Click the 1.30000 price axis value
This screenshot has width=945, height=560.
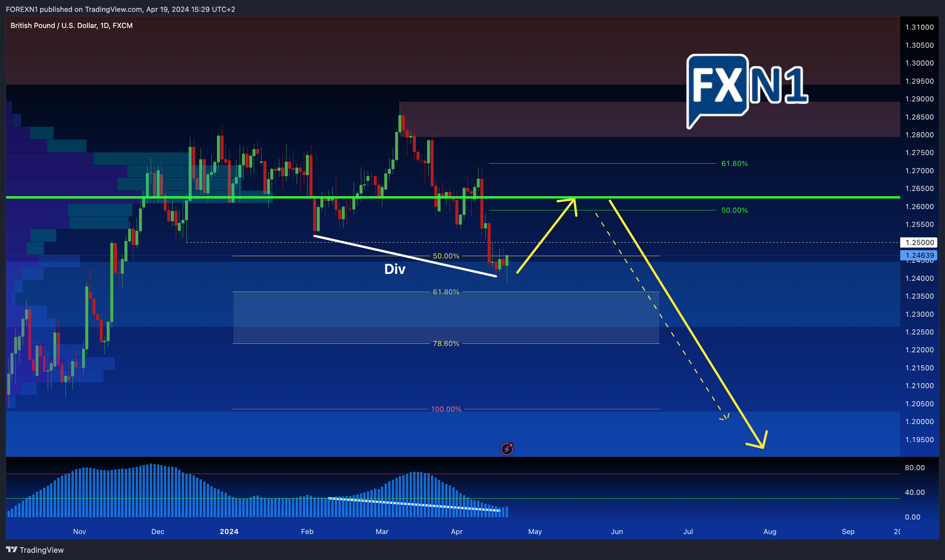(x=919, y=63)
